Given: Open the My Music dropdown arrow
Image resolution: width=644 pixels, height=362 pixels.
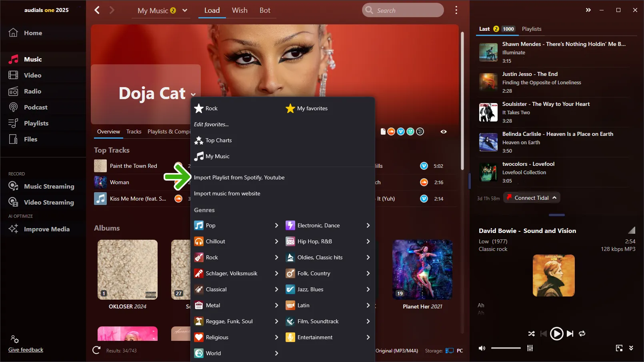Looking at the screenshot, I should [x=185, y=10].
